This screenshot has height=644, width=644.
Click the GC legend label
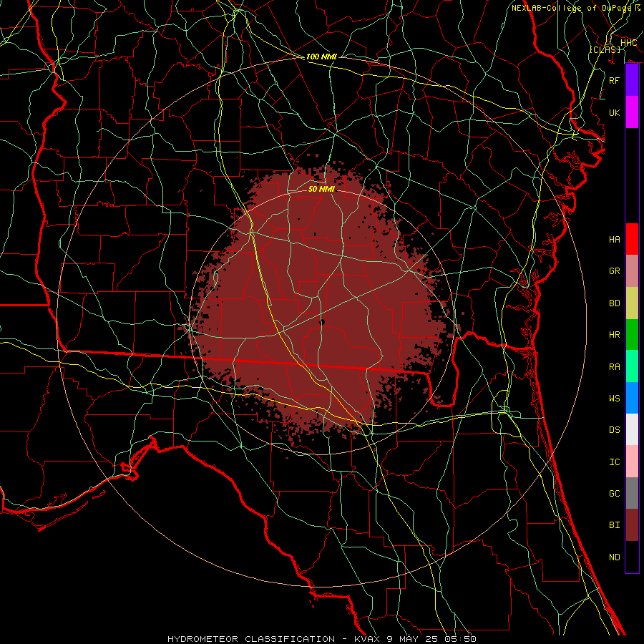[614, 494]
